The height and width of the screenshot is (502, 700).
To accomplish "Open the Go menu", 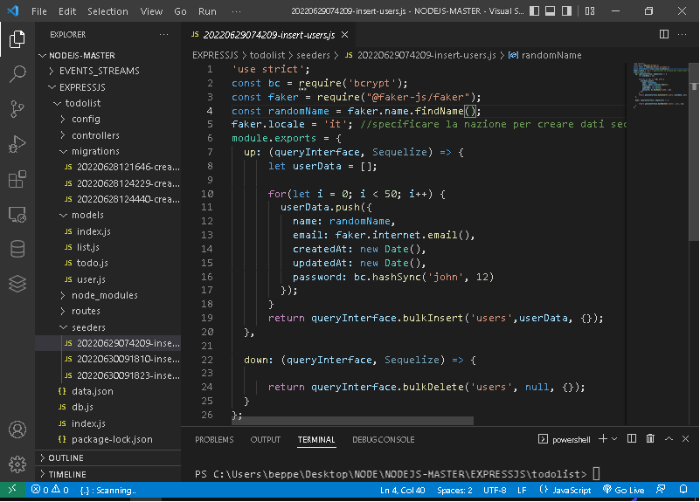I will pos(180,11).
